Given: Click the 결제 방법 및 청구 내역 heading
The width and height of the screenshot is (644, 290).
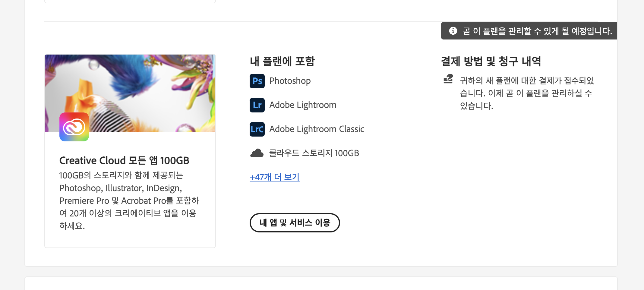Looking at the screenshot, I should tap(491, 61).
